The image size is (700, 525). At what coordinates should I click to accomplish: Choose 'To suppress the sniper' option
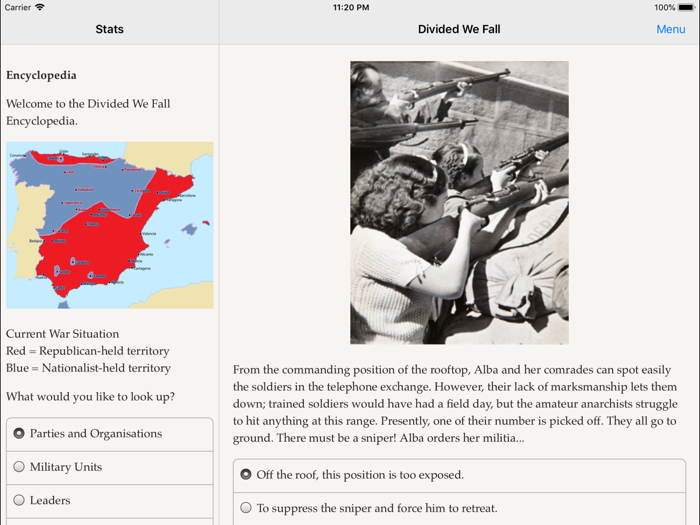coord(459,508)
